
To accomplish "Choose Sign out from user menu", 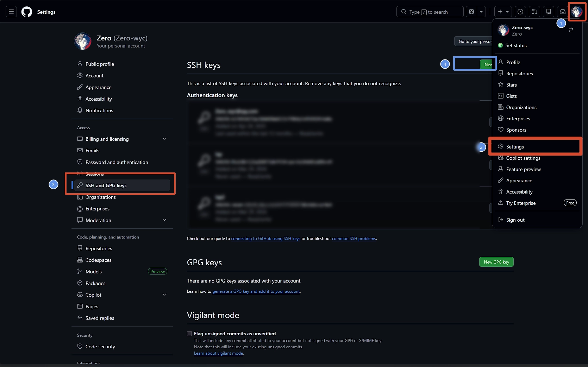I will tap(515, 220).
